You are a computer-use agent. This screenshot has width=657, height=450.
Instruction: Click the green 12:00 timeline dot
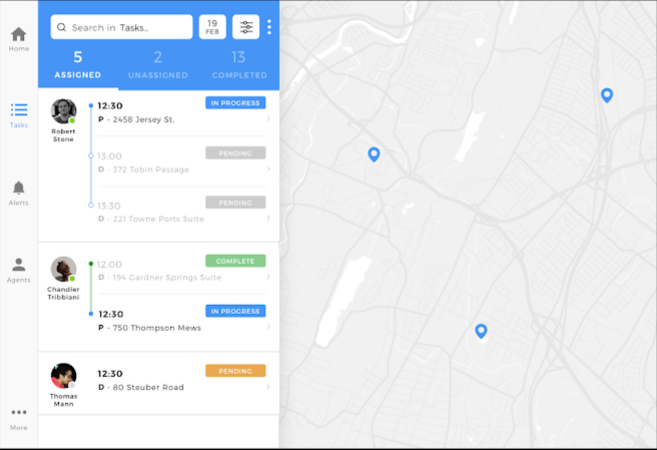click(91, 264)
